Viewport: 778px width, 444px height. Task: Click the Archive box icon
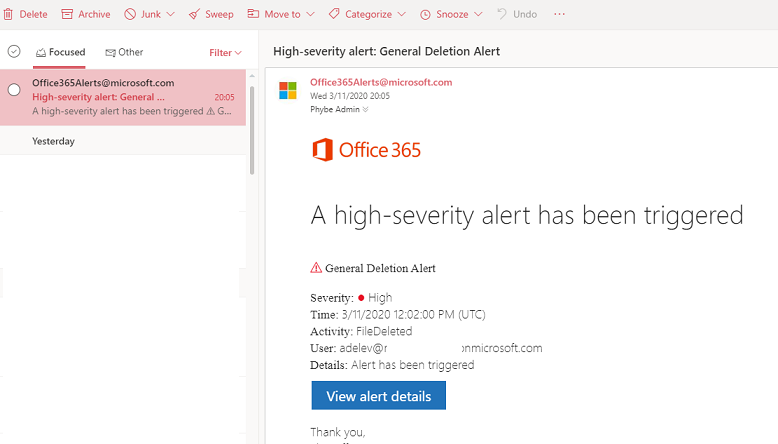67,14
